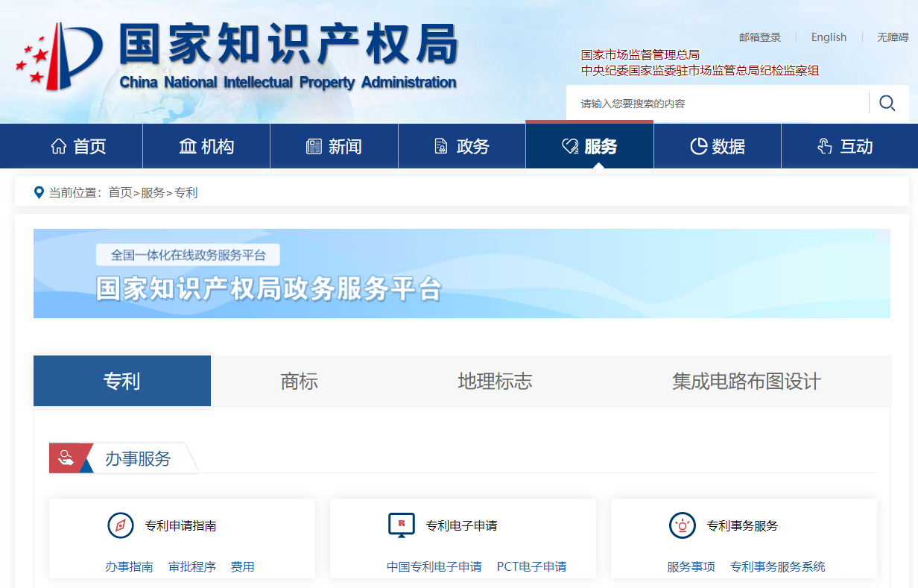
Task: Open the 首页 navigation menu
Action: [79, 146]
